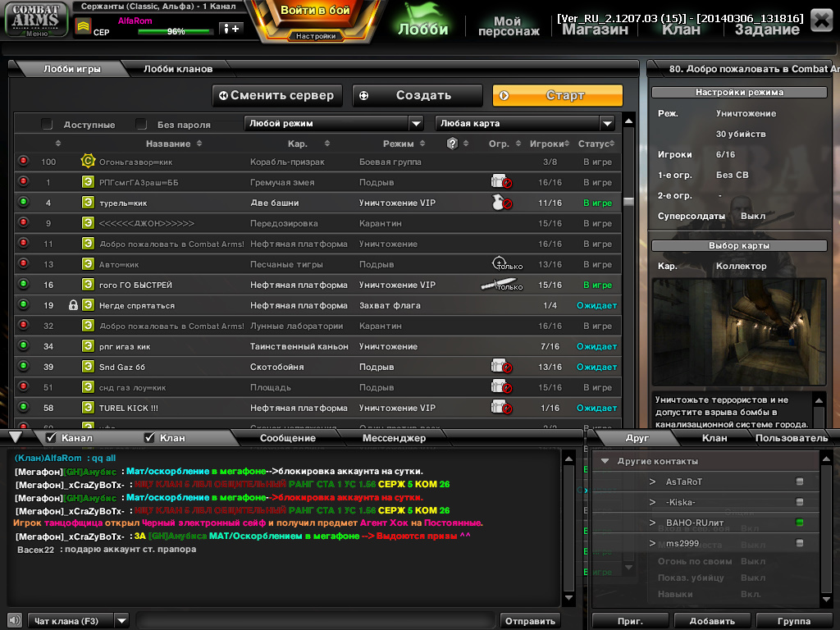Open the Combat Arms menu logo
840x630 pixels.
[x=35, y=20]
